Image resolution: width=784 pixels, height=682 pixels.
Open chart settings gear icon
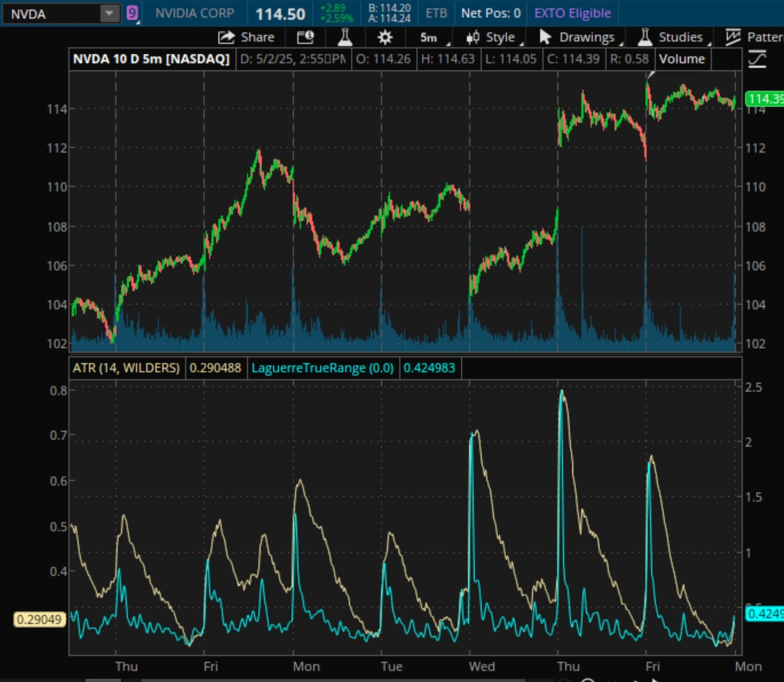click(x=385, y=37)
